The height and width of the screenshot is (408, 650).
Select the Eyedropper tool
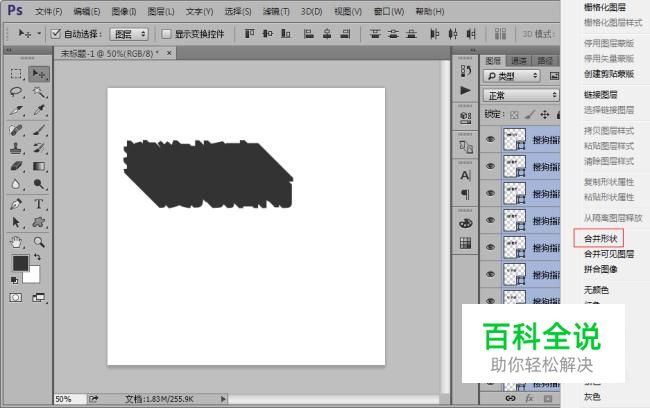coord(39,110)
